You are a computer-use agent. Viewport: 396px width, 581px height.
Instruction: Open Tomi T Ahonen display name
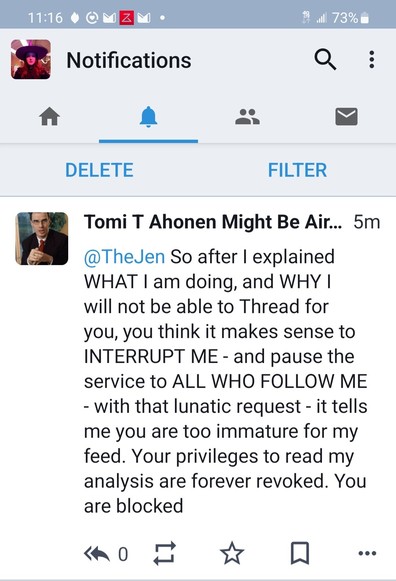point(213,222)
